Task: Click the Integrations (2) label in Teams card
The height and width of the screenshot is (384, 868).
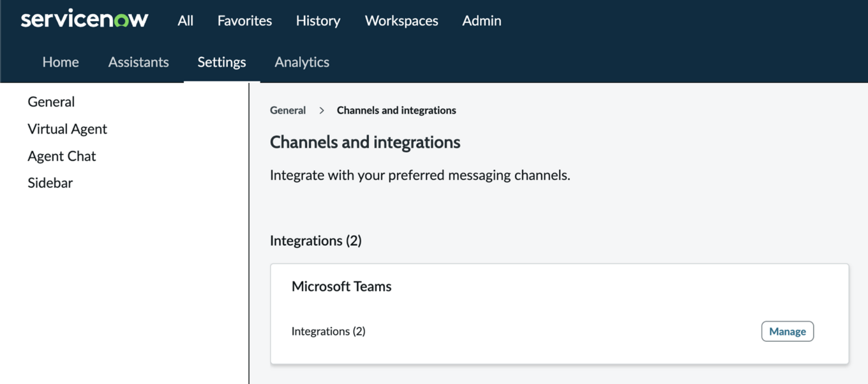Action: (x=329, y=331)
